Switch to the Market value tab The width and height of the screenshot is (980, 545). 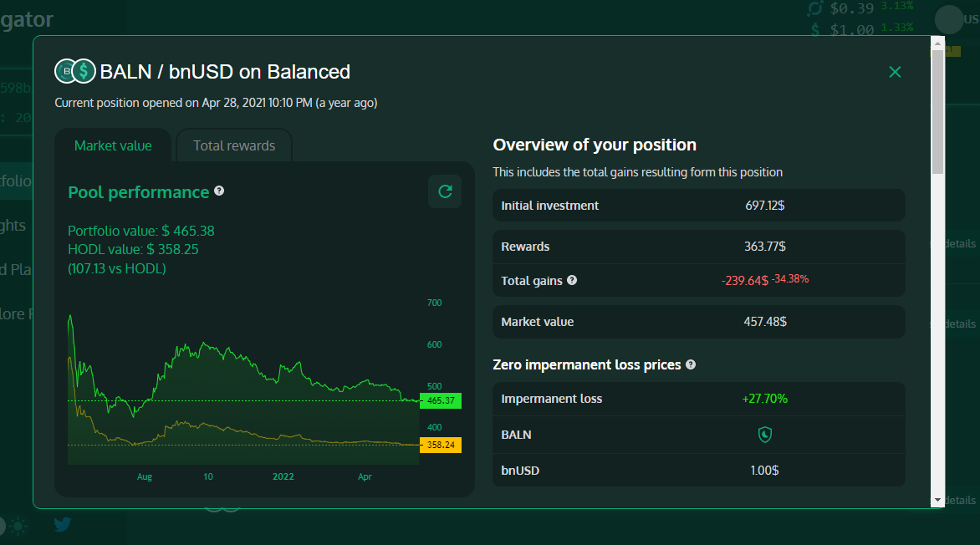[x=113, y=145]
